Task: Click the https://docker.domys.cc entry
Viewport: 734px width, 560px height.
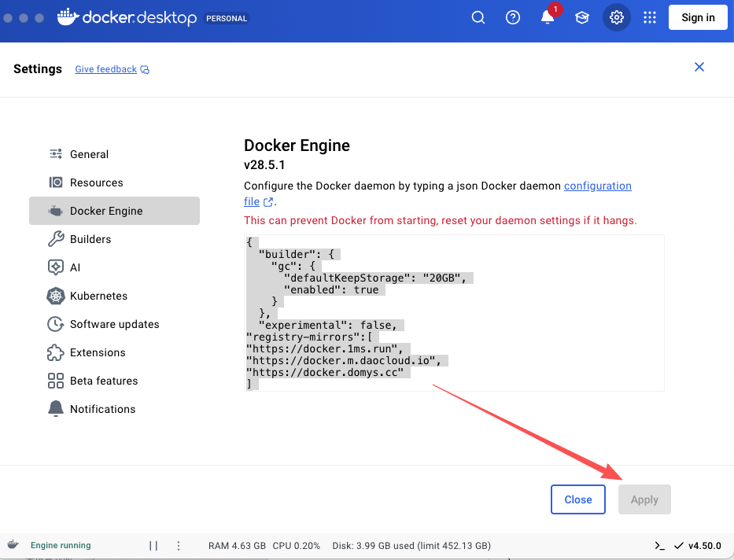Action: pos(325,372)
